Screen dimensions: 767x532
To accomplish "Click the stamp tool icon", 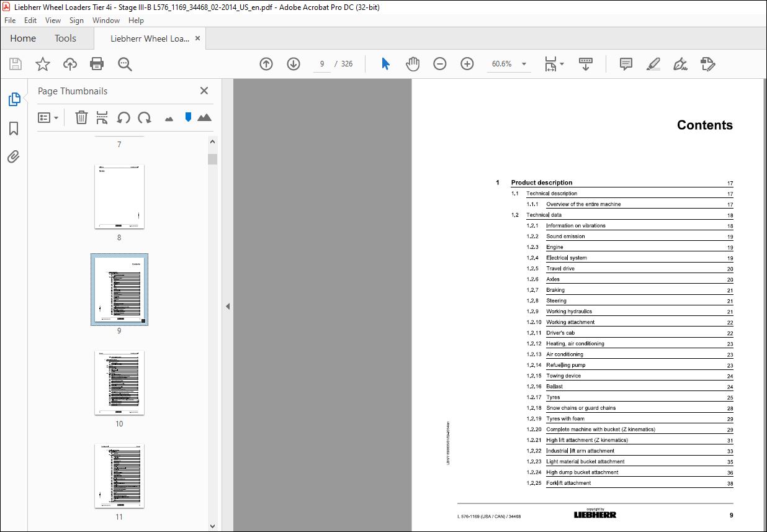I will tap(708, 64).
